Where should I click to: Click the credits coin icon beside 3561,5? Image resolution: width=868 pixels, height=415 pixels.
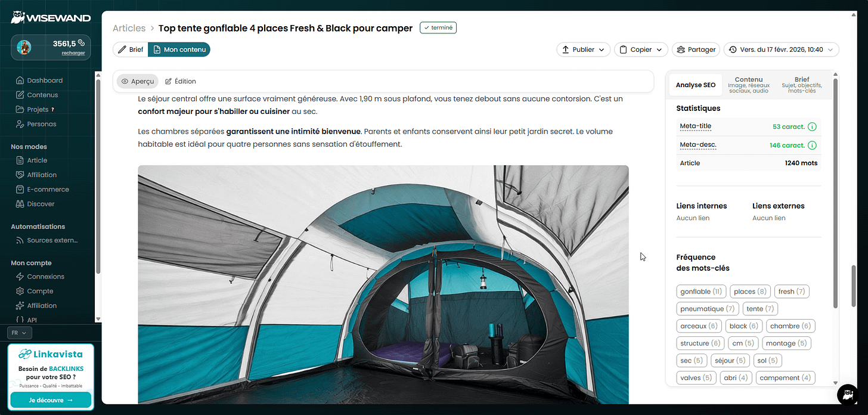pyautogui.click(x=81, y=43)
